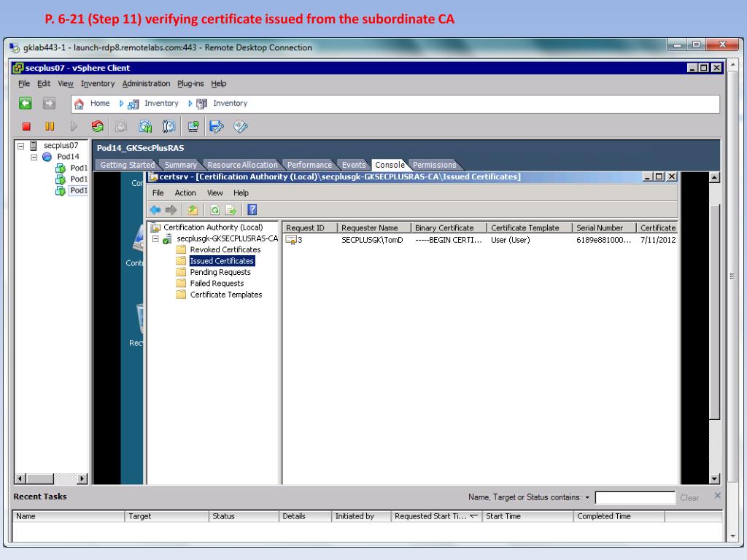Click the connect floppy device icon

click(216, 126)
